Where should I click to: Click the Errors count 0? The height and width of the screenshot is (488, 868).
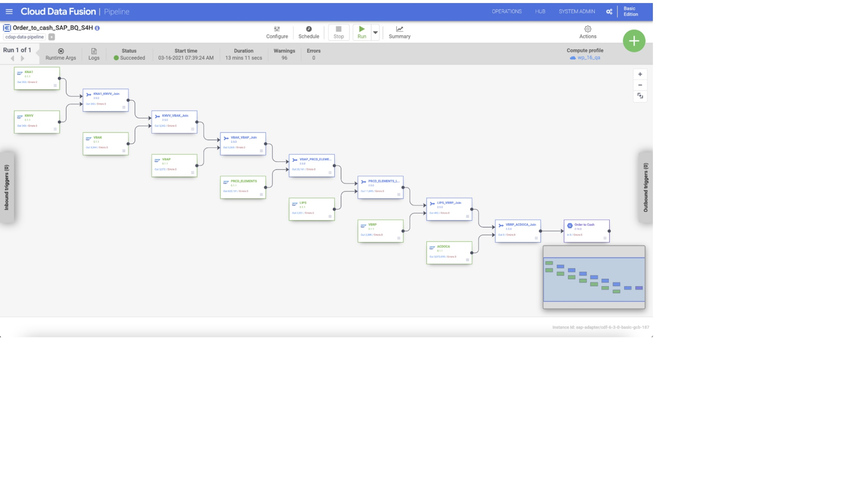(314, 58)
